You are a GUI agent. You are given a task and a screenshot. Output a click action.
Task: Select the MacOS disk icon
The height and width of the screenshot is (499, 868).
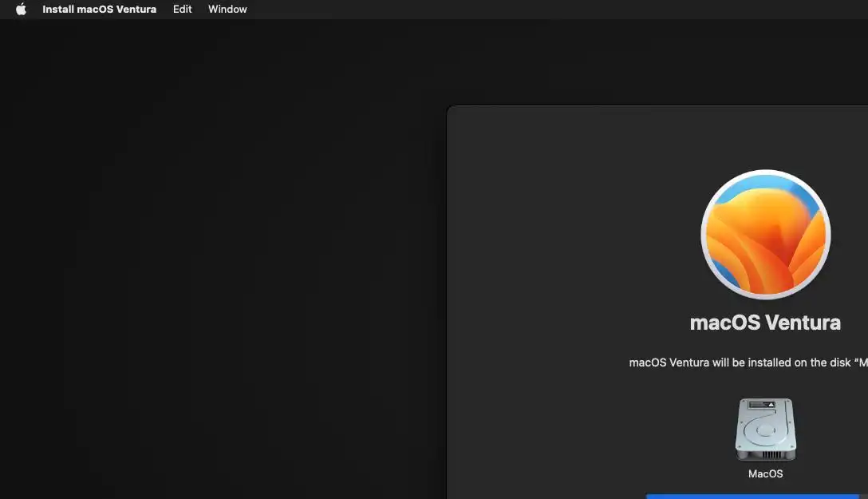(766, 430)
